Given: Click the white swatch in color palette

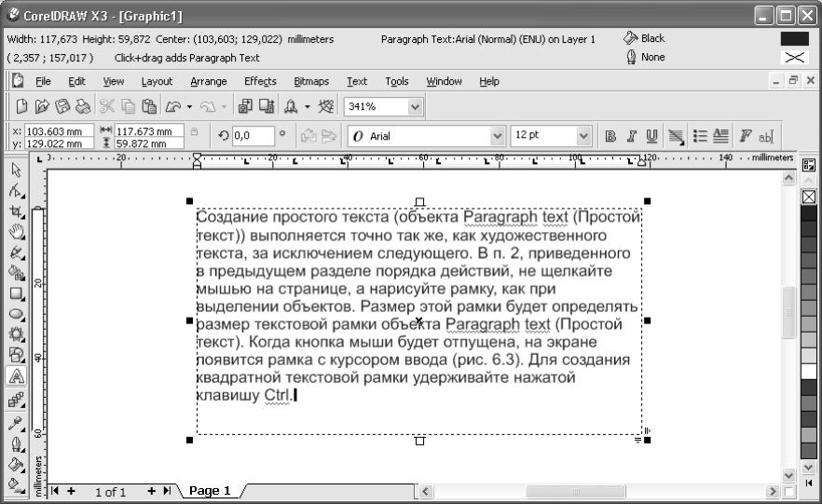Looking at the screenshot, I should tap(809, 372).
